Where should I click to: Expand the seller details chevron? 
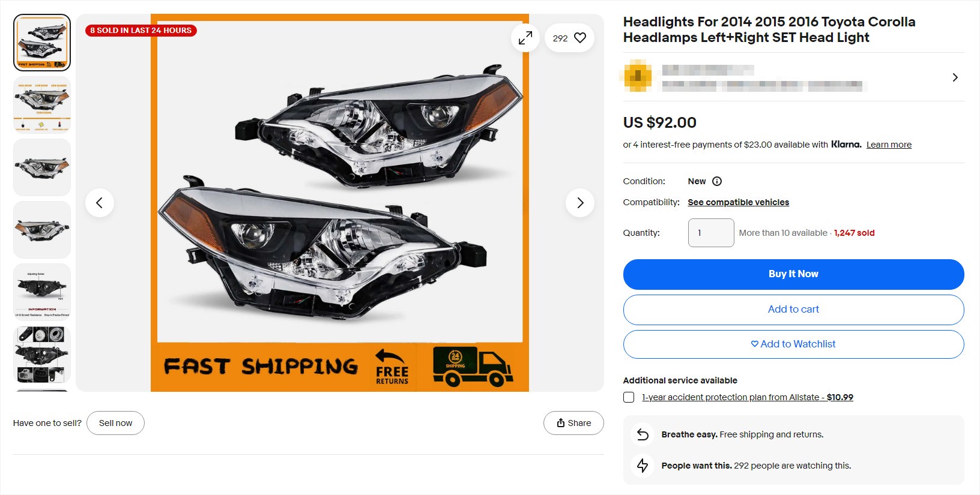coord(955,77)
